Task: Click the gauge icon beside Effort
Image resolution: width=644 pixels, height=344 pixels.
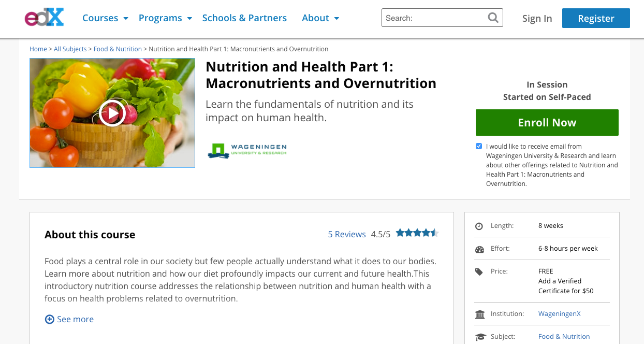Action: pos(479,249)
